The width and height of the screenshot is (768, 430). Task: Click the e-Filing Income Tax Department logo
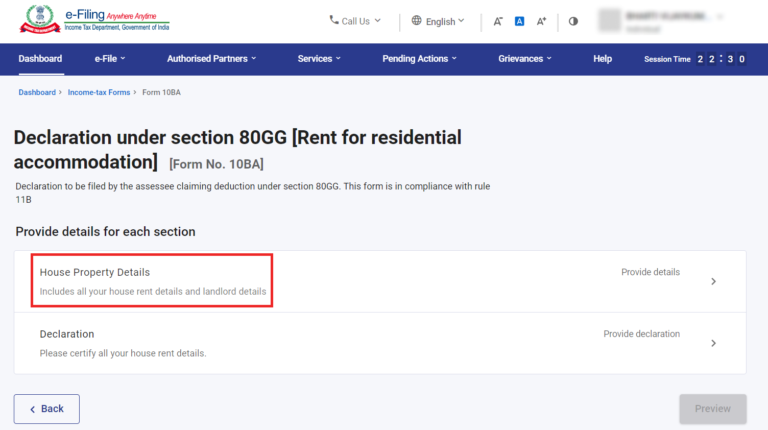tap(94, 21)
